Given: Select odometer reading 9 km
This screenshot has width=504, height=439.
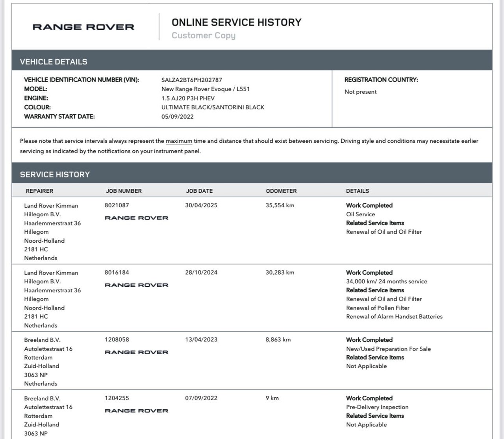Looking at the screenshot, I should pyautogui.click(x=272, y=398).
